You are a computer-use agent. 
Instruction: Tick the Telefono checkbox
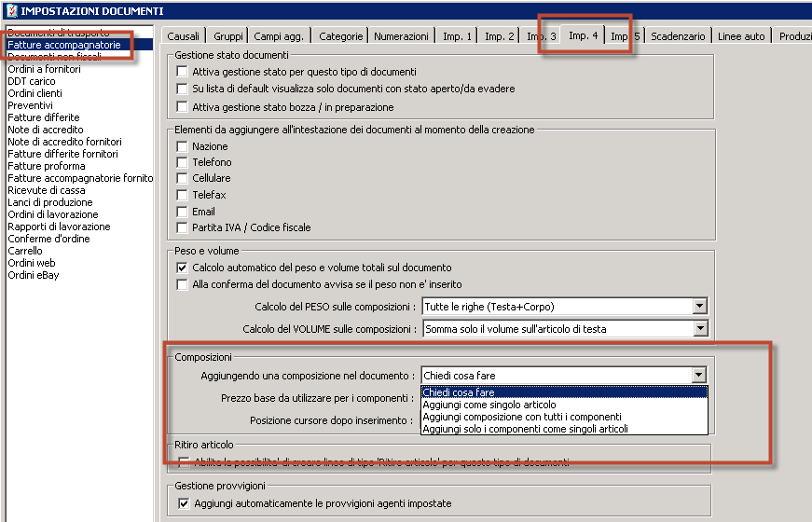182,162
